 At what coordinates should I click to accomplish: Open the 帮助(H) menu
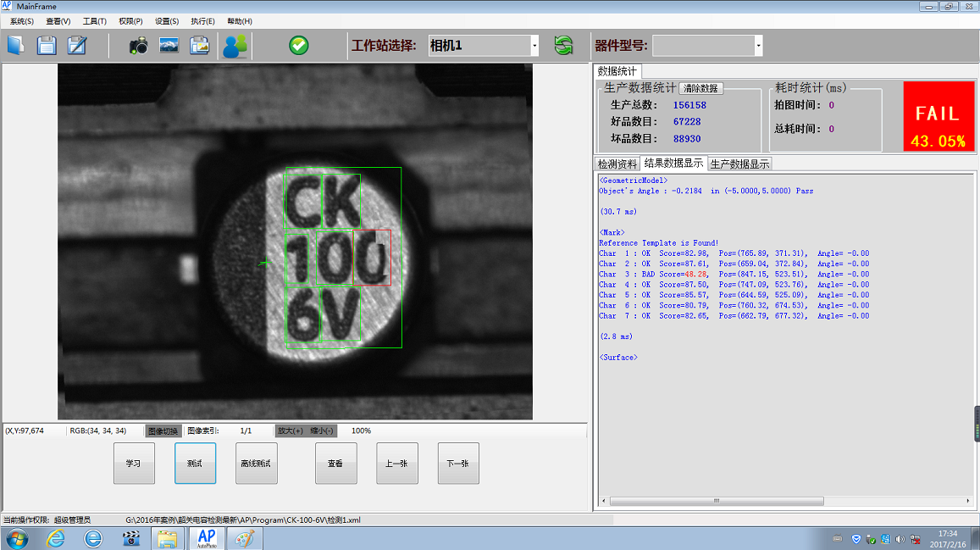240,21
